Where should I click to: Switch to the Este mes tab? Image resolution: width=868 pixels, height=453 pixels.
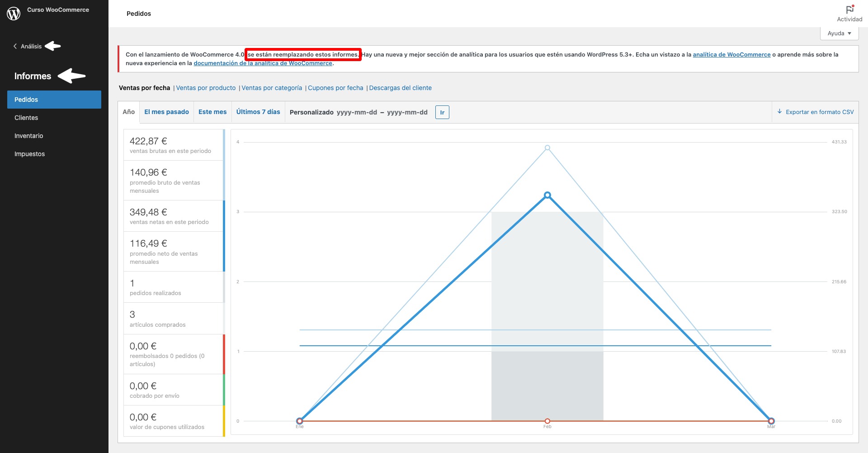point(212,112)
